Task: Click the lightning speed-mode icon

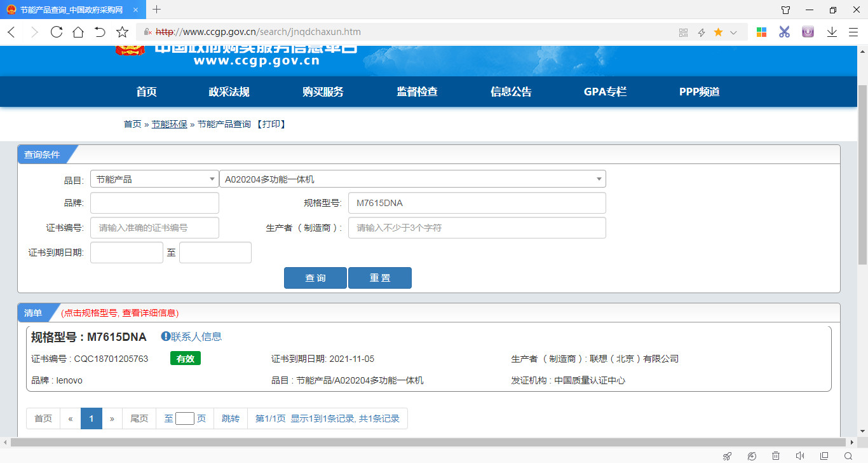Action: click(702, 32)
